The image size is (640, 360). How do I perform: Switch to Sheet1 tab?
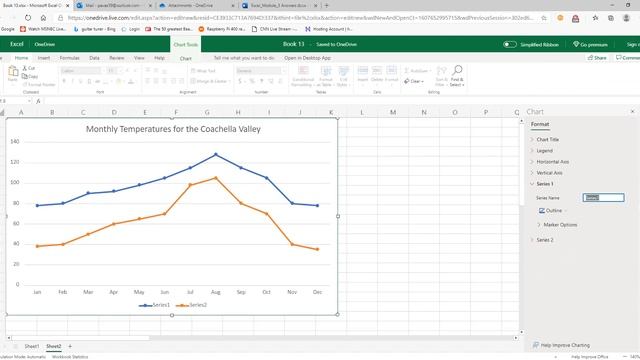32,346
